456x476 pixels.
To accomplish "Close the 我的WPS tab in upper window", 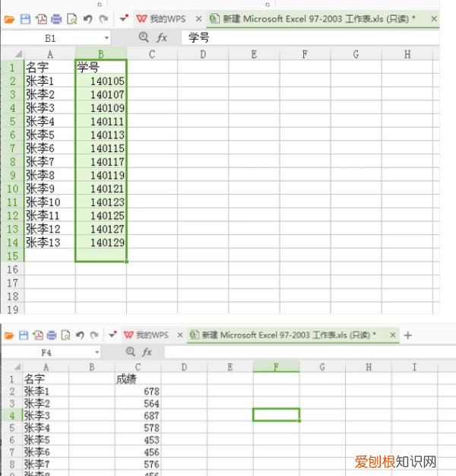I will pyautogui.click(x=198, y=19).
